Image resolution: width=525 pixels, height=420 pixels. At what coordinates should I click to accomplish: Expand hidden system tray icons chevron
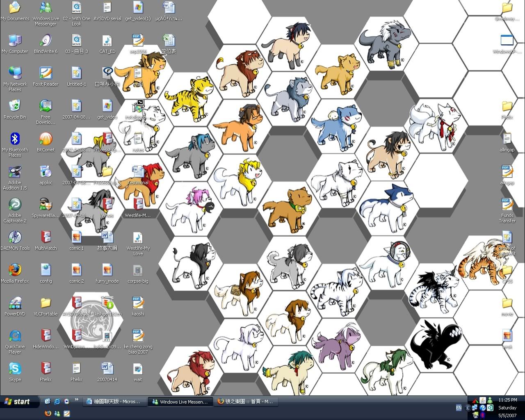click(468, 408)
